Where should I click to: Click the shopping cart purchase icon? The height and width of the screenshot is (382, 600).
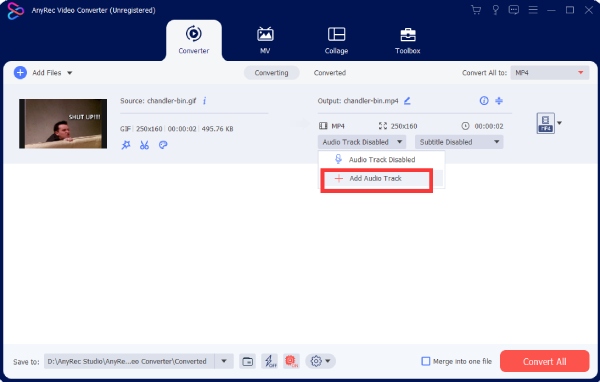(x=476, y=10)
